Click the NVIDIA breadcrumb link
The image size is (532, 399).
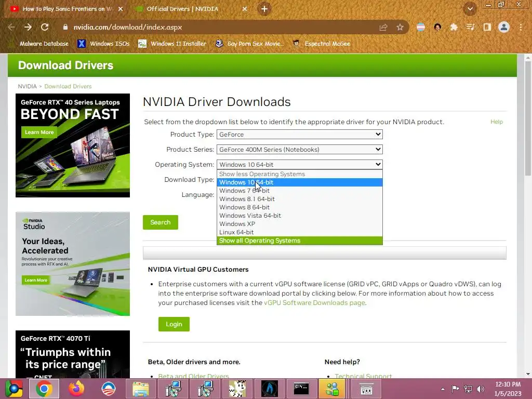click(x=27, y=86)
